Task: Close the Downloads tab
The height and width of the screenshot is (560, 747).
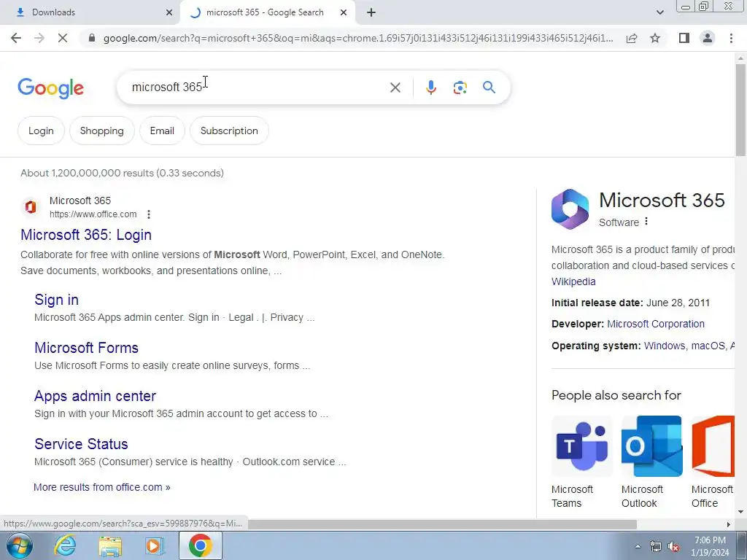Action: (x=169, y=12)
